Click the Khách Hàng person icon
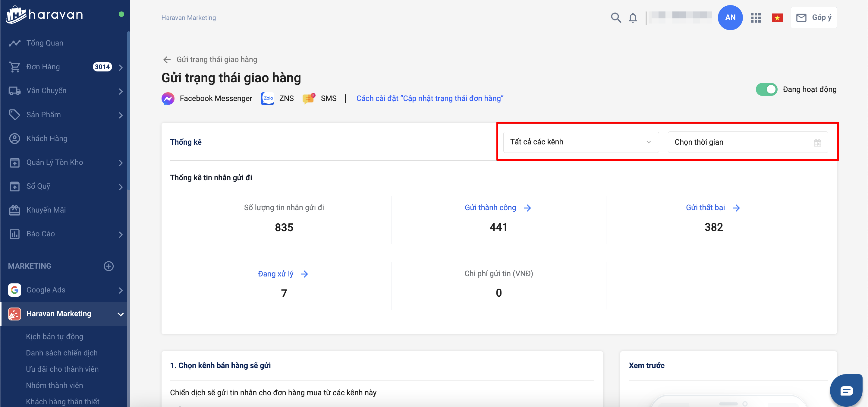The width and height of the screenshot is (868, 407). pos(14,138)
